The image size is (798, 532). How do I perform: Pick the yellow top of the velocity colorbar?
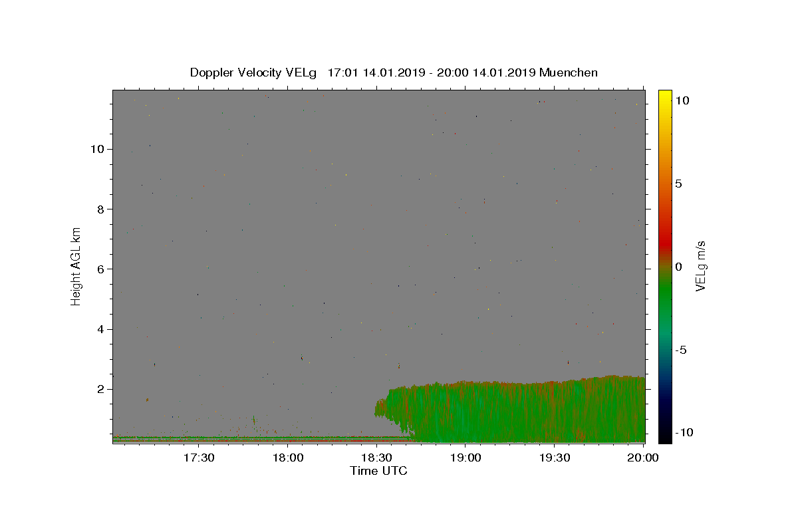[664, 96]
